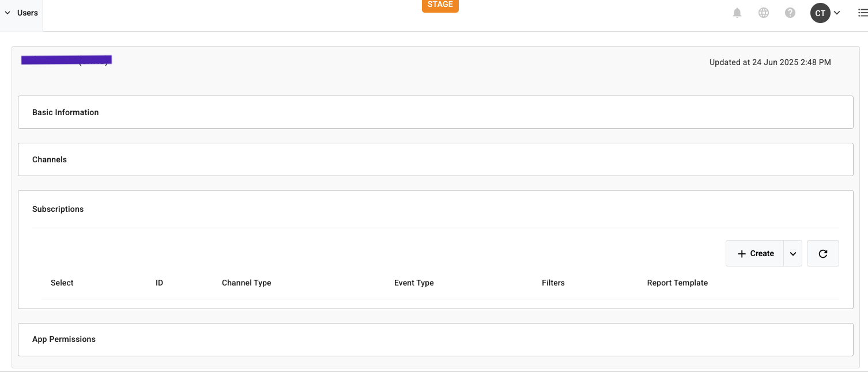Viewport: 868px width, 373px height.
Task: Open the help question mark icon
Action: [x=790, y=13]
